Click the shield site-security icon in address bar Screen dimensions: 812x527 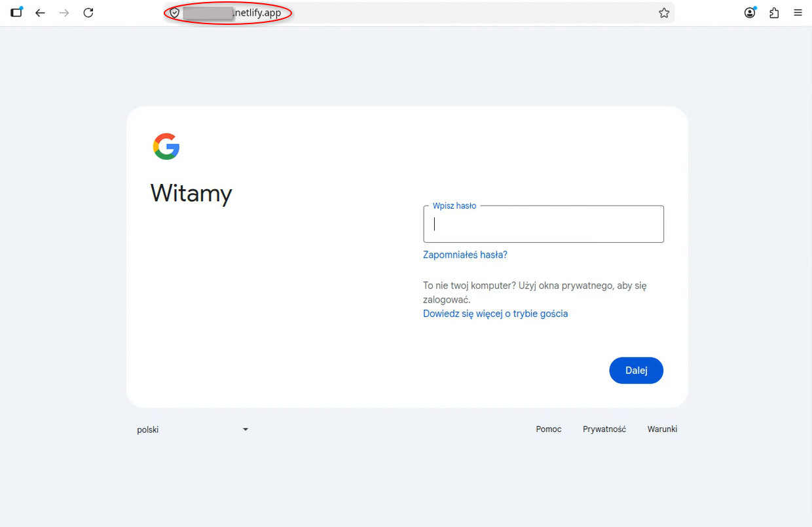coord(174,13)
